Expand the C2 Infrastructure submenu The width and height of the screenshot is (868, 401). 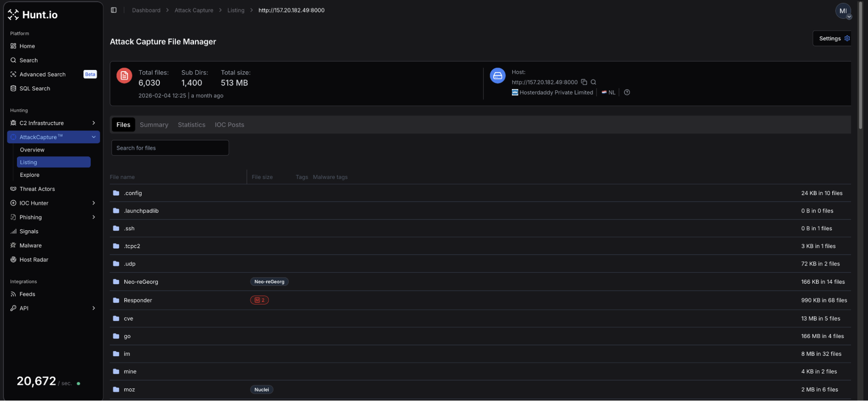[x=93, y=123]
